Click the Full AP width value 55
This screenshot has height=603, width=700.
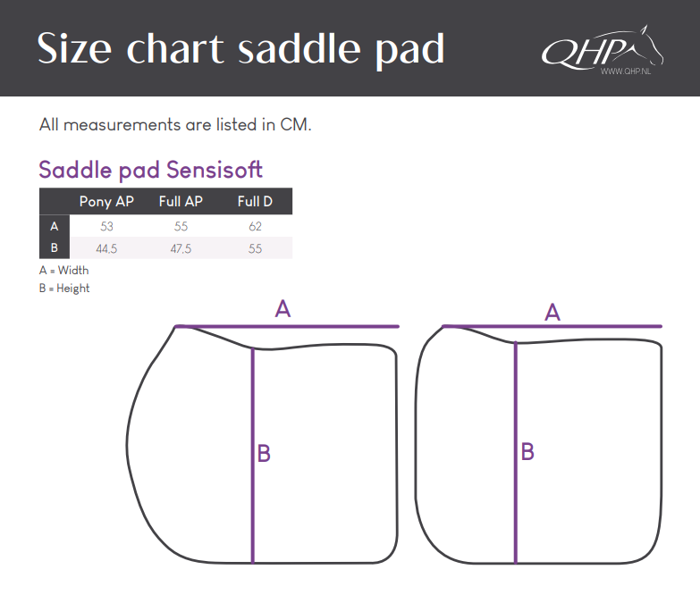181,227
